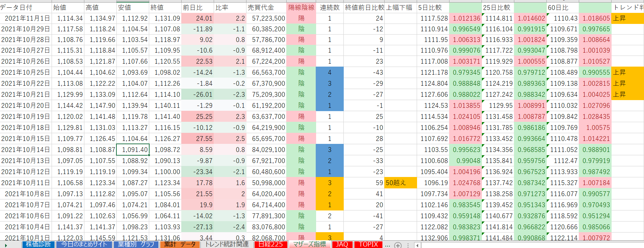Click the 60日比 ratio 1.028435
Screen dimensions: 644x248
click(x=595, y=117)
